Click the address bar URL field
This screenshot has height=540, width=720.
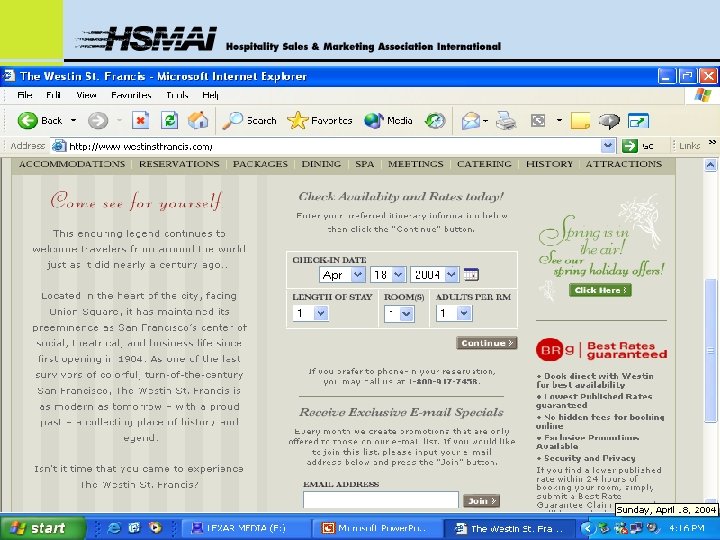[x=334, y=146]
